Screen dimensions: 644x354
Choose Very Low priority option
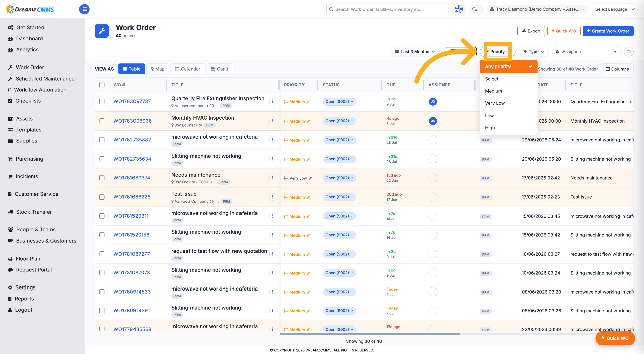coord(508,103)
